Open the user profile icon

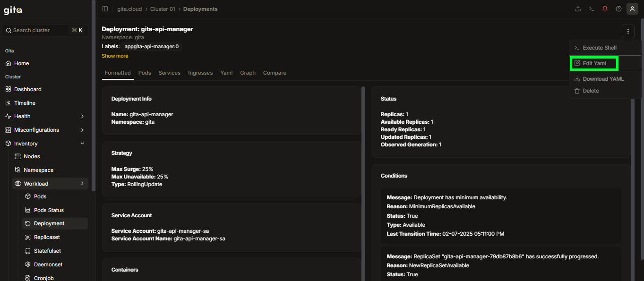[x=632, y=9]
